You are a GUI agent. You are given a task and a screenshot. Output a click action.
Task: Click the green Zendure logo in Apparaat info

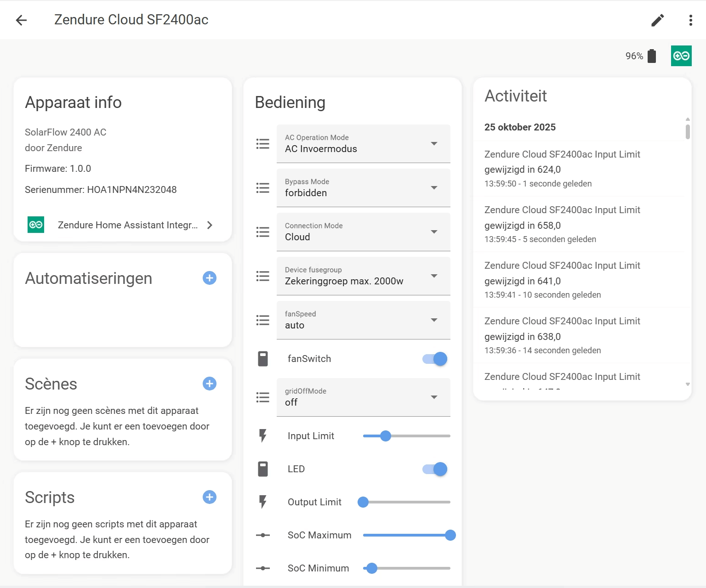click(x=36, y=225)
